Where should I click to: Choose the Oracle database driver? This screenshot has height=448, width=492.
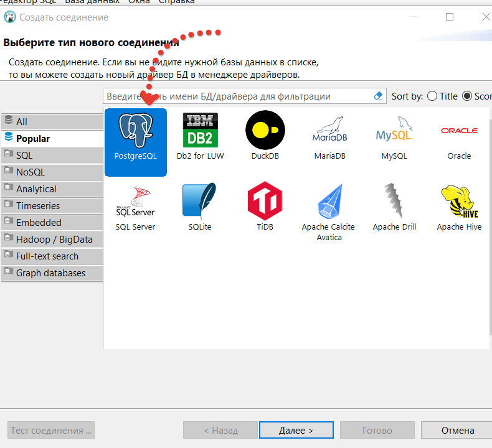pos(459,131)
